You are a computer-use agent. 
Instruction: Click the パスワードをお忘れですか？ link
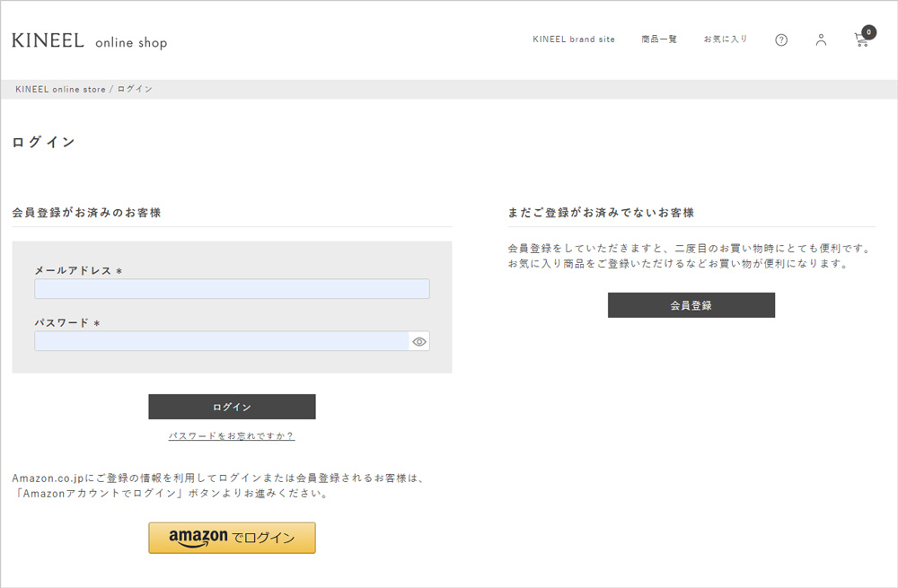pos(232,436)
